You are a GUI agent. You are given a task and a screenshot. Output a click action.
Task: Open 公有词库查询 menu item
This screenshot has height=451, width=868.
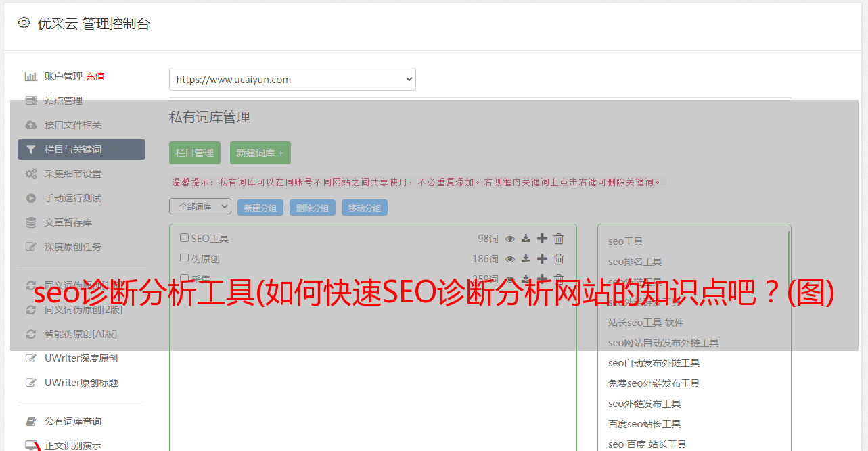point(73,421)
